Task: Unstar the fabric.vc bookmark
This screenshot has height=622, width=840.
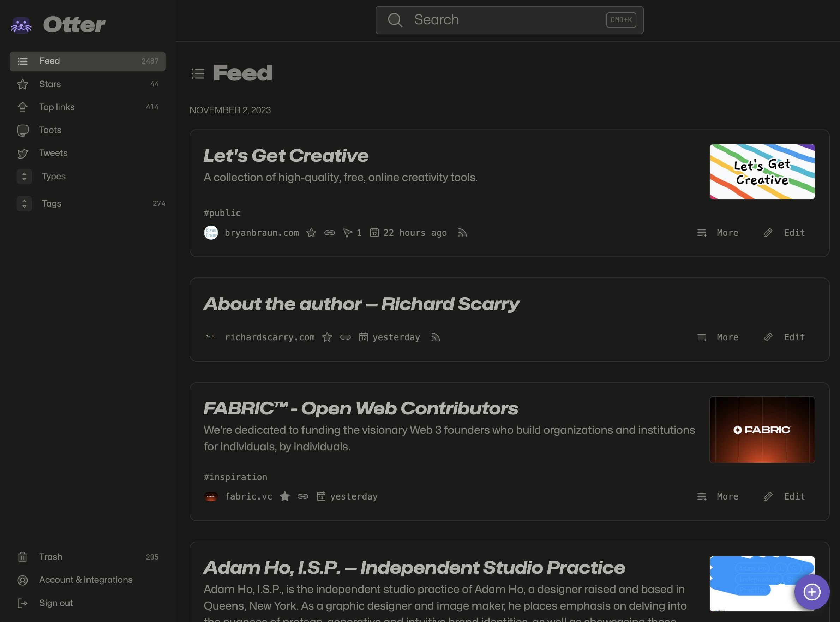Action: (x=285, y=496)
